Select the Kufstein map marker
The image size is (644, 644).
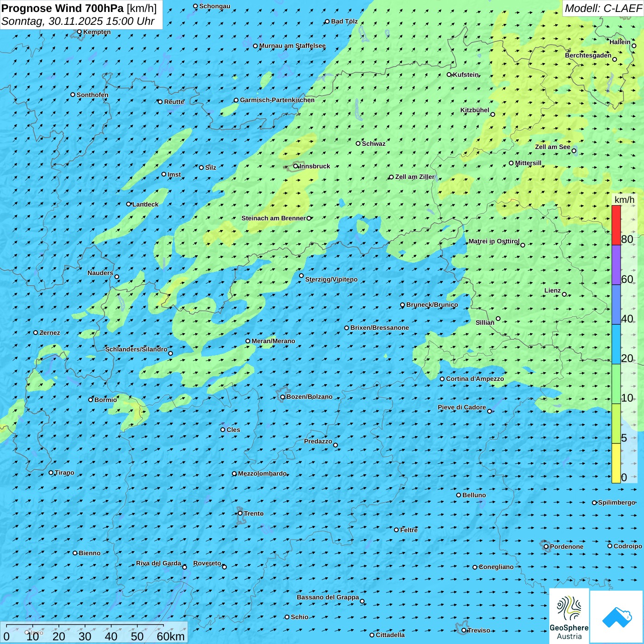pos(449,75)
